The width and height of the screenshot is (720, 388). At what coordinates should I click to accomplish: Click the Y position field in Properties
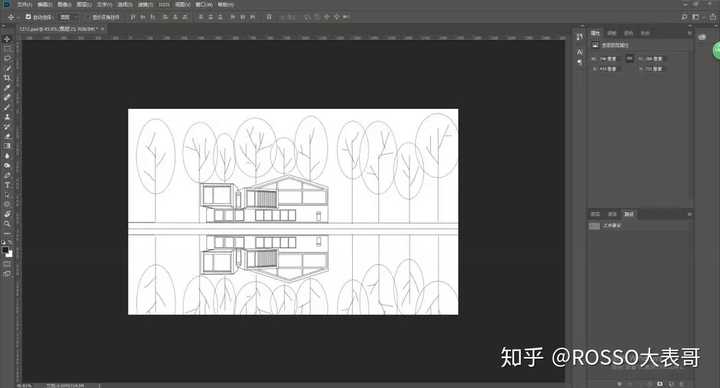654,69
